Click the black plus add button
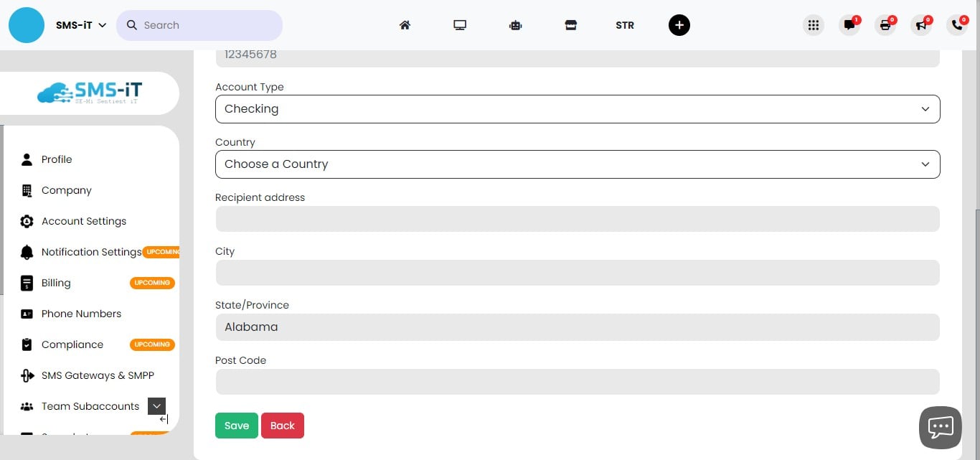980x460 pixels. click(679, 25)
